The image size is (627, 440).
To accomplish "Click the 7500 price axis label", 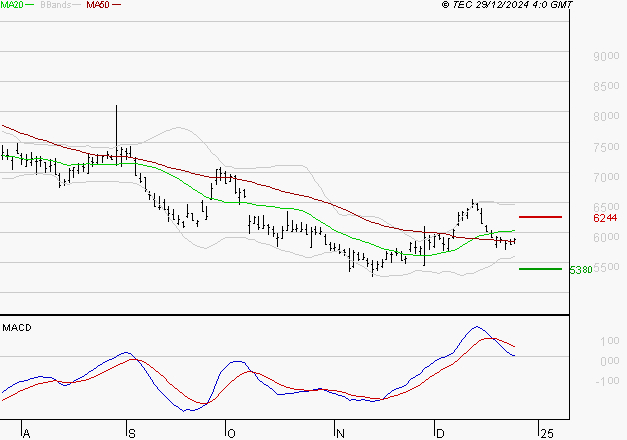I will (606, 147).
